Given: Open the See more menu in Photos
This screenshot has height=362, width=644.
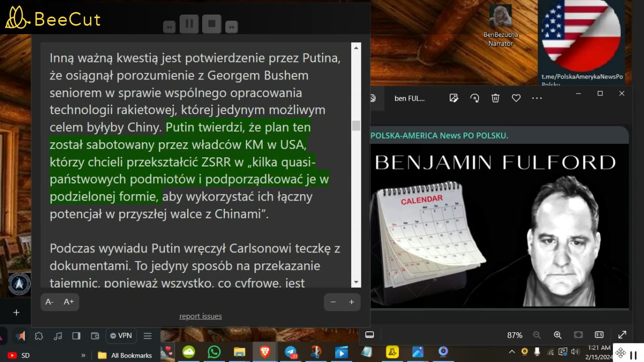Looking at the screenshot, I should (x=537, y=98).
